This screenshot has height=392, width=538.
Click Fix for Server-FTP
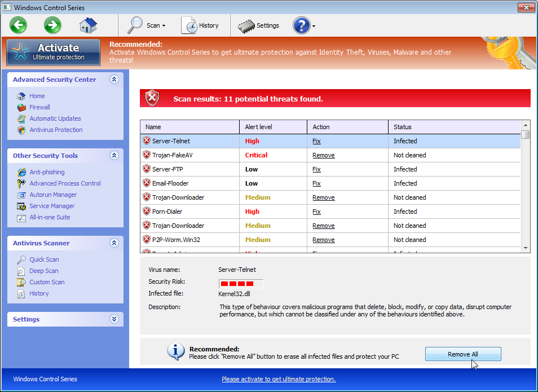[317, 170]
